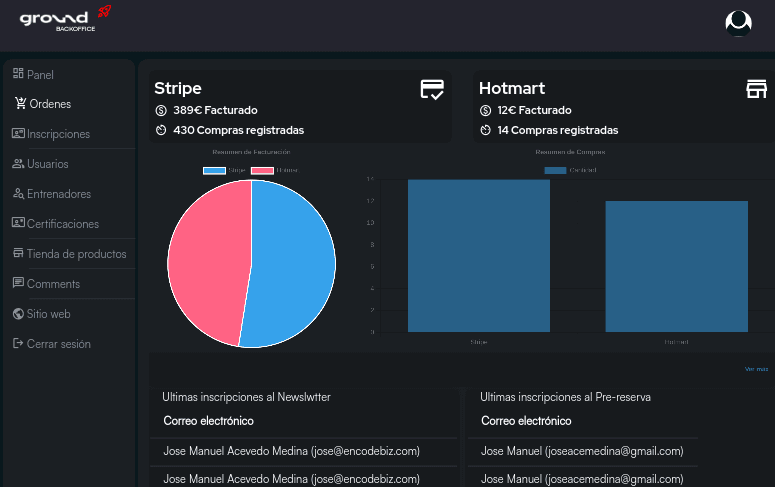This screenshot has width=775, height=487.
Task: Select second jose@encodebiz.com newsletter row
Action: (x=303, y=478)
